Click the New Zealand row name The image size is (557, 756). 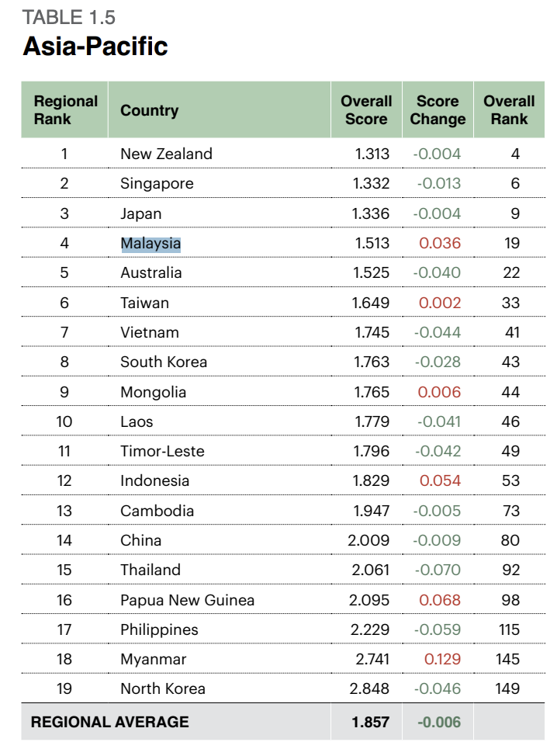(166, 154)
